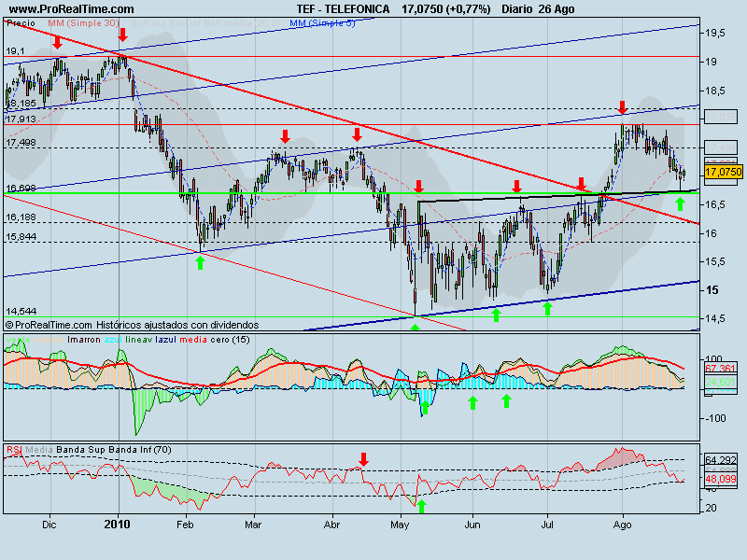Click the 17,494 price tag on axis
Image resolution: width=747 pixels, height=560 pixels.
(720, 147)
